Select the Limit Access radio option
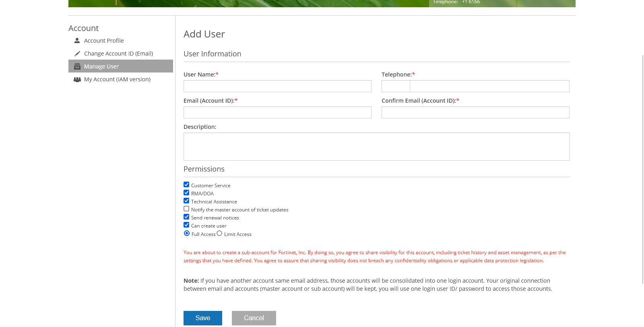644x327 pixels. coord(219,234)
